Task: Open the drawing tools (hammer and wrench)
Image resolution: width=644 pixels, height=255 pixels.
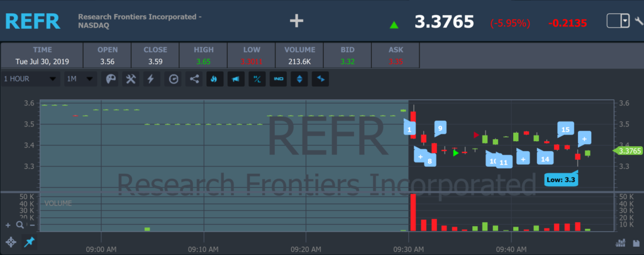Action: coord(131,79)
